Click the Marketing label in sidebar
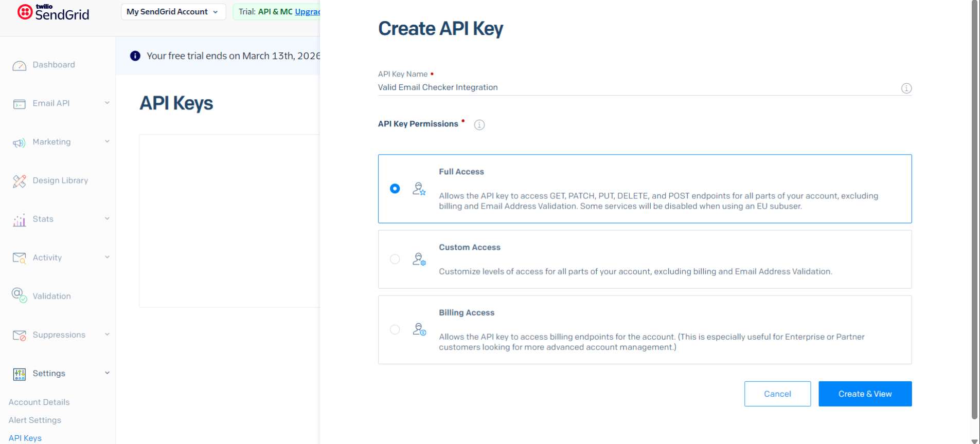This screenshot has height=444, width=980. click(x=51, y=142)
